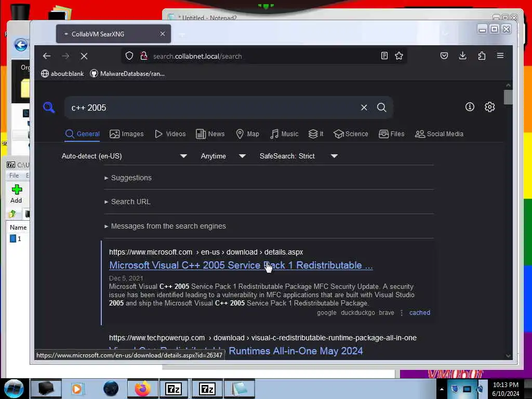Switch to the Videos search tab
Image resolution: width=532 pixels, height=399 pixels.
coord(170,134)
